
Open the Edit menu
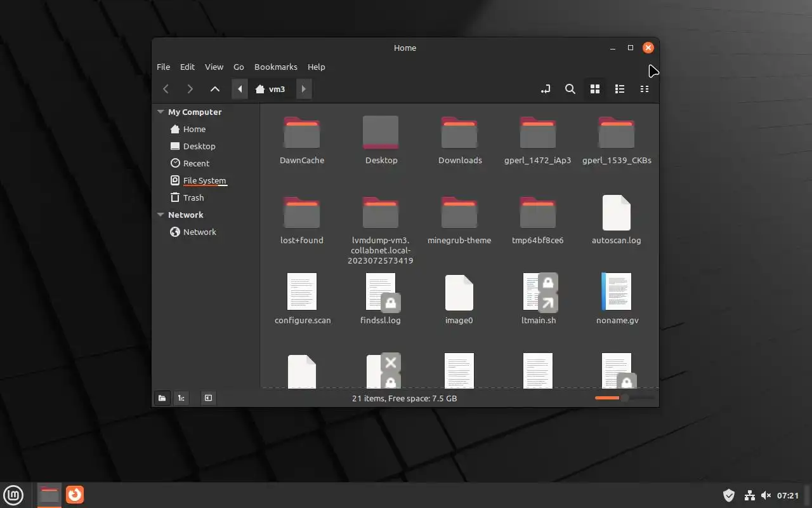click(187, 67)
